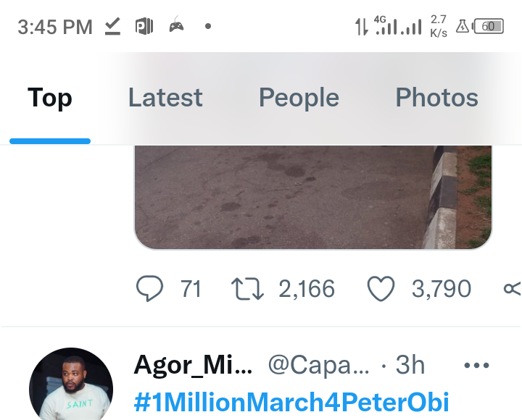Viewport: 522px width, 420px height.
Task: Like the tweet with heart icon
Action: click(x=381, y=289)
